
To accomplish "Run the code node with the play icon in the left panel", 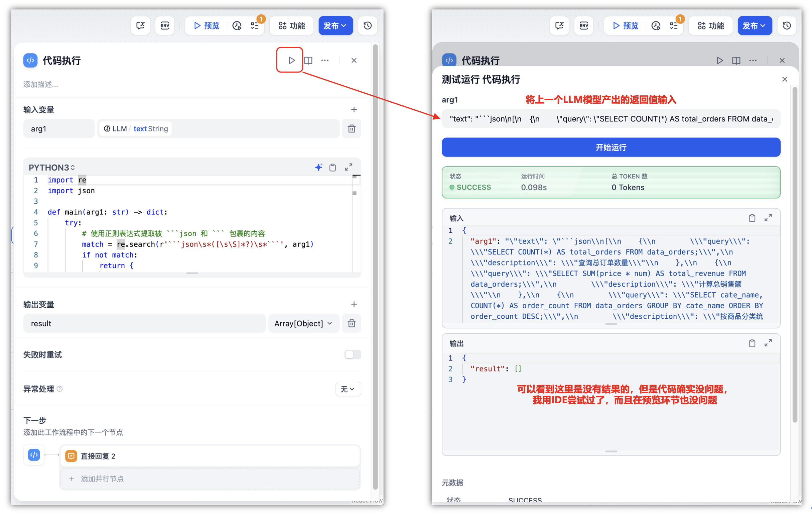I will tap(291, 61).
